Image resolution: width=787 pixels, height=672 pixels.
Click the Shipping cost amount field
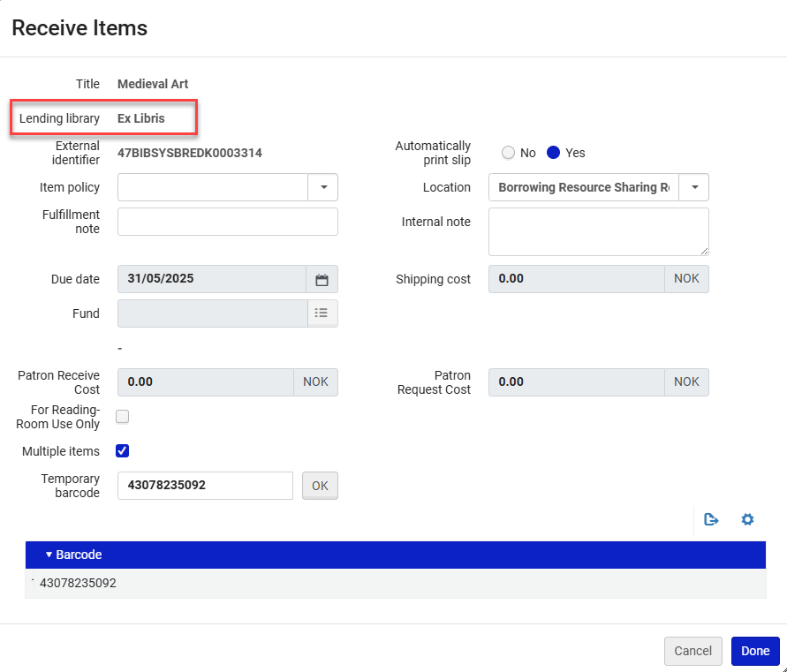coord(577,279)
